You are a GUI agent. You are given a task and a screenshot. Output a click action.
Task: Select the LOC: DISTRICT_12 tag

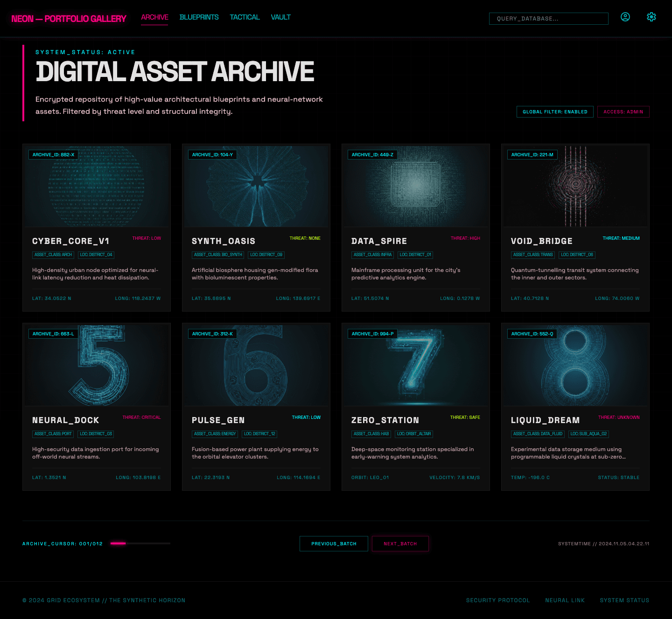[259, 434]
